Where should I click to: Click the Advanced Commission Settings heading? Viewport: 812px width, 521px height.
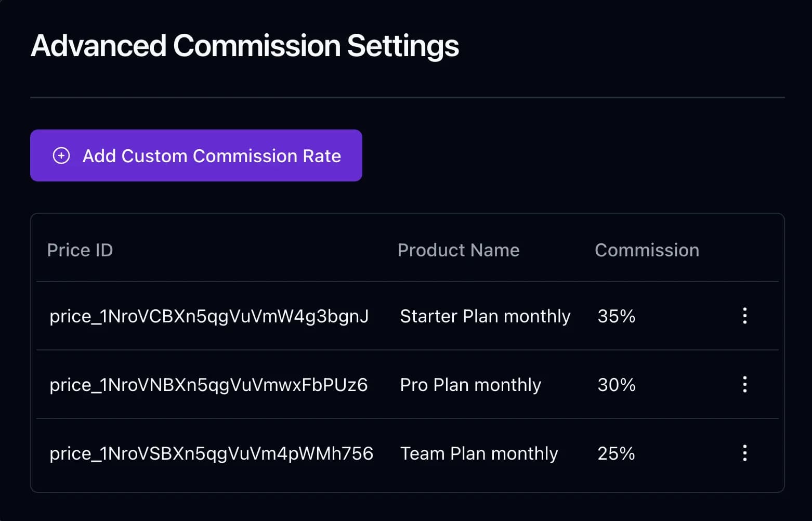(244, 46)
